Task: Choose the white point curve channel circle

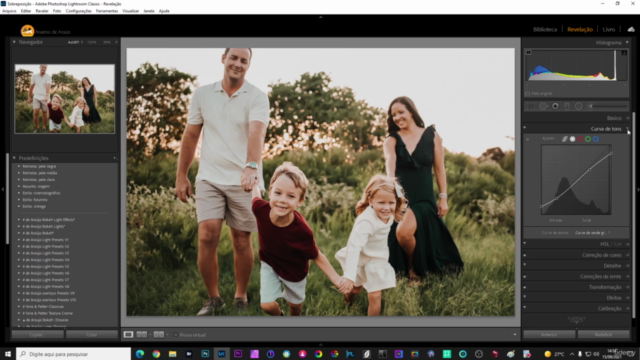Action: click(573, 139)
